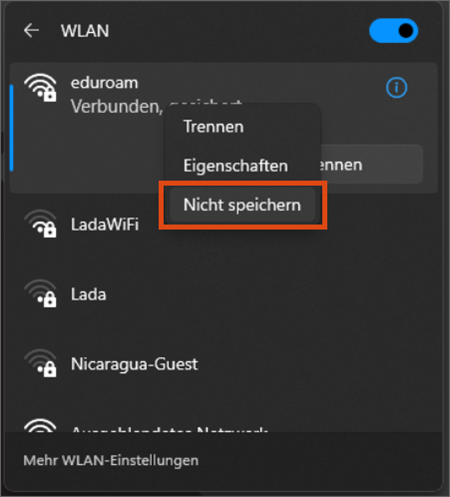
Task: Select Trennen in the context menu
Action: tap(213, 127)
